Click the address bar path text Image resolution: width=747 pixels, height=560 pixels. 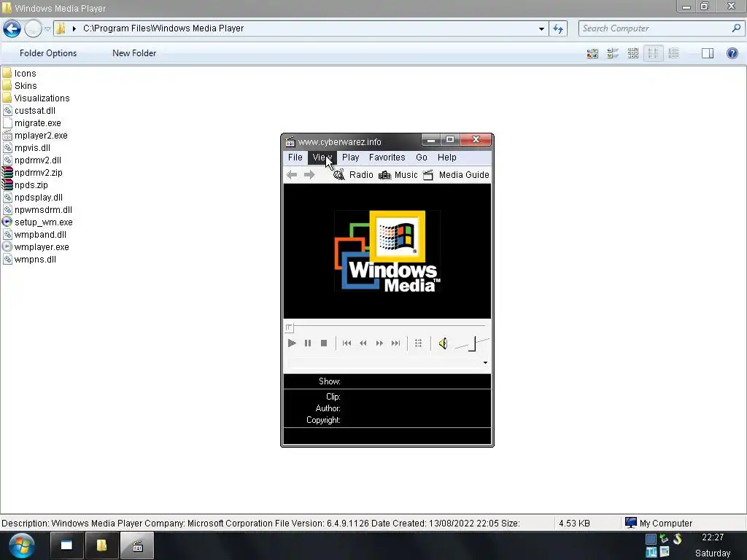[x=163, y=28]
